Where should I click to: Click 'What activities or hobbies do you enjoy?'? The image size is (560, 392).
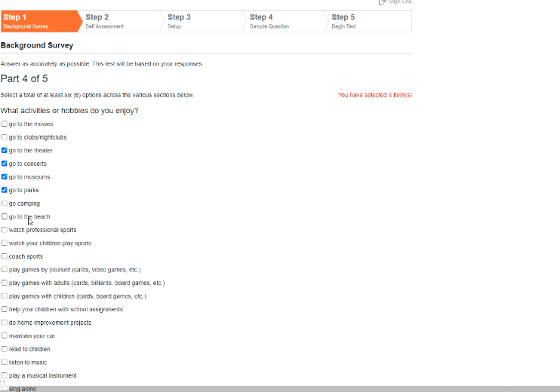pos(69,111)
